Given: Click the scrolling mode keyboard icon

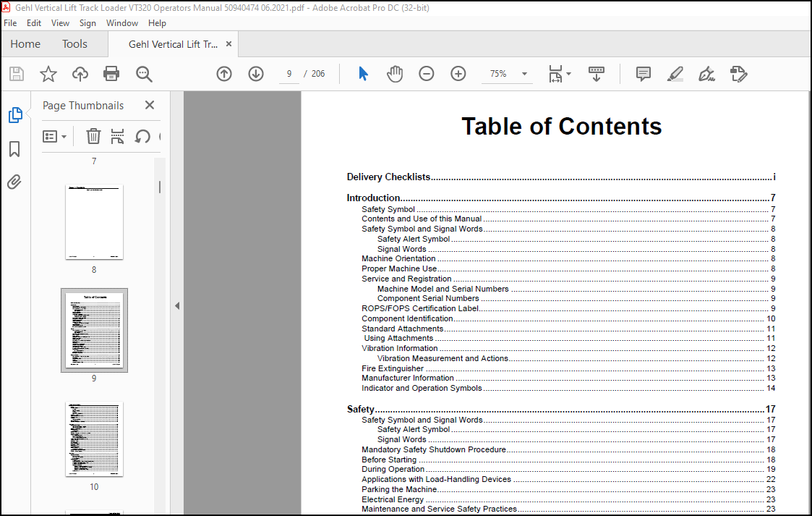Looking at the screenshot, I should 596,74.
